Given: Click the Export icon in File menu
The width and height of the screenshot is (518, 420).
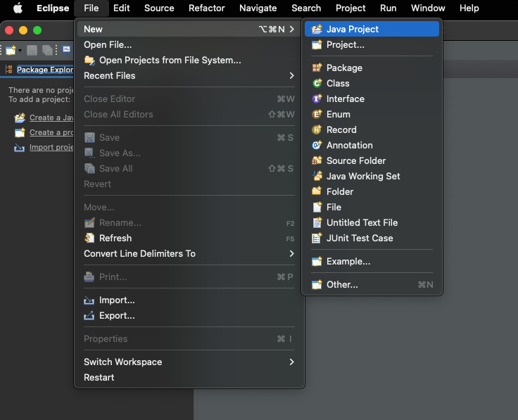Looking at the screenshot, I should (x=89, y=316).
